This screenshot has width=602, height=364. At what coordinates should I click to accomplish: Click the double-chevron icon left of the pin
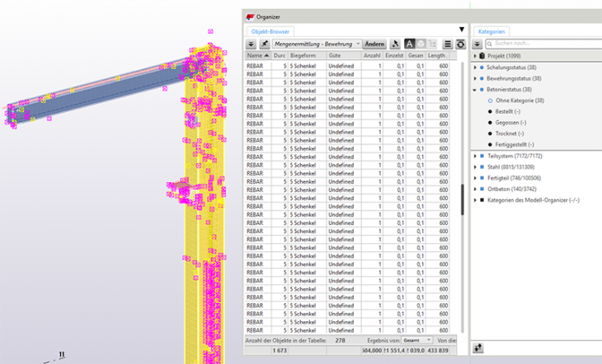click(x=251, y=44)
